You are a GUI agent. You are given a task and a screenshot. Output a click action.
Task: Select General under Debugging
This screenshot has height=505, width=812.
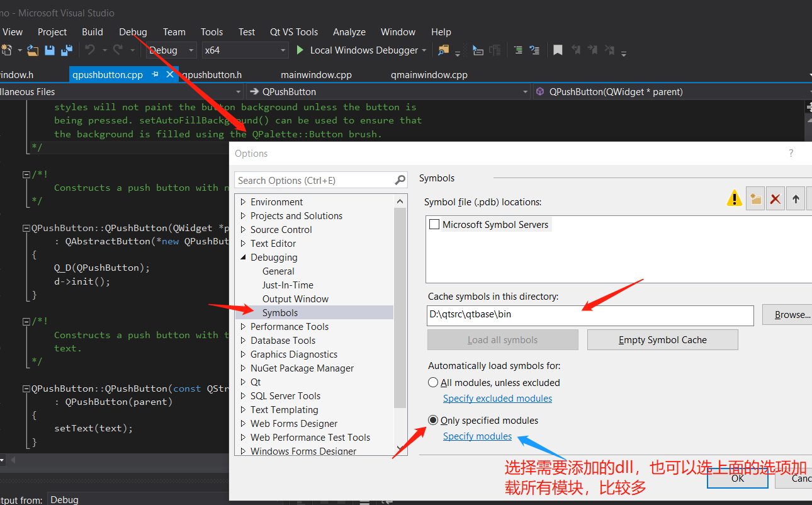(278, 271)
